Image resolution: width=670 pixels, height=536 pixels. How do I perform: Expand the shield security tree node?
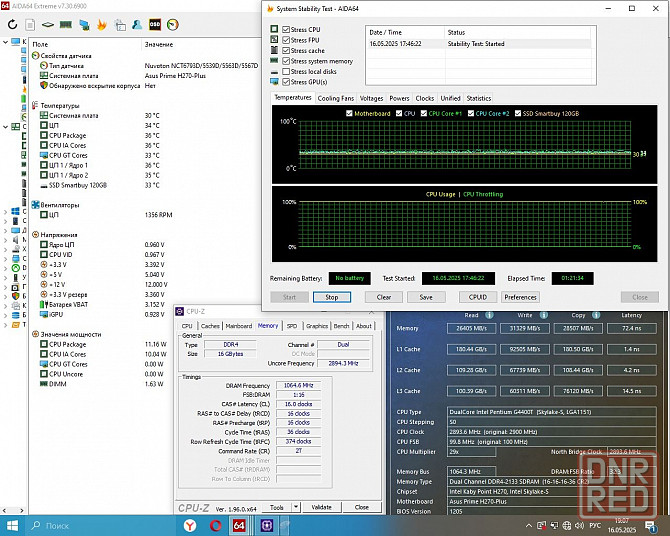(x=5, y=296)
